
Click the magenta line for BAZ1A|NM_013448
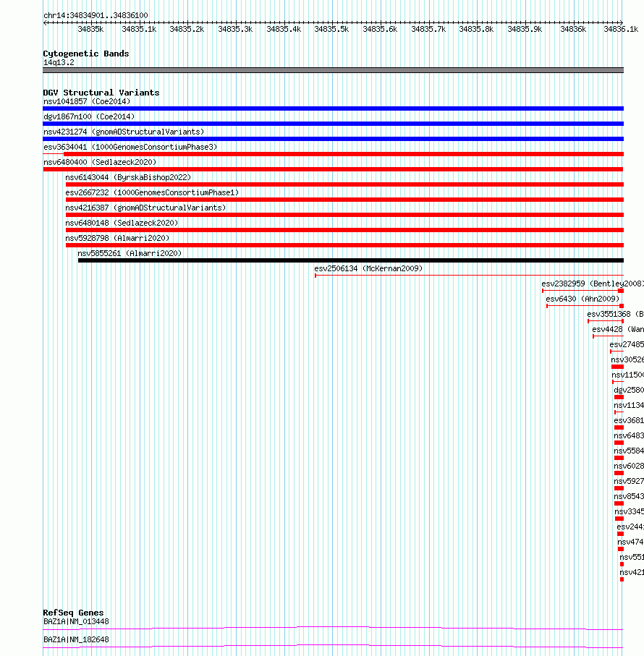coord(333,628)
